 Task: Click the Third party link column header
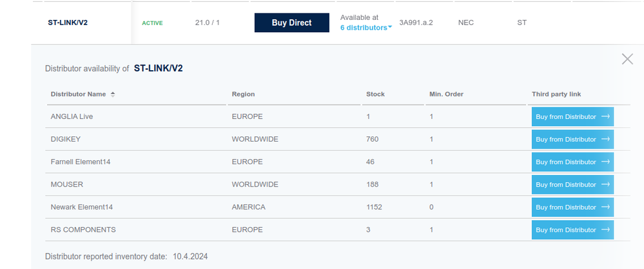coord(556,95)
